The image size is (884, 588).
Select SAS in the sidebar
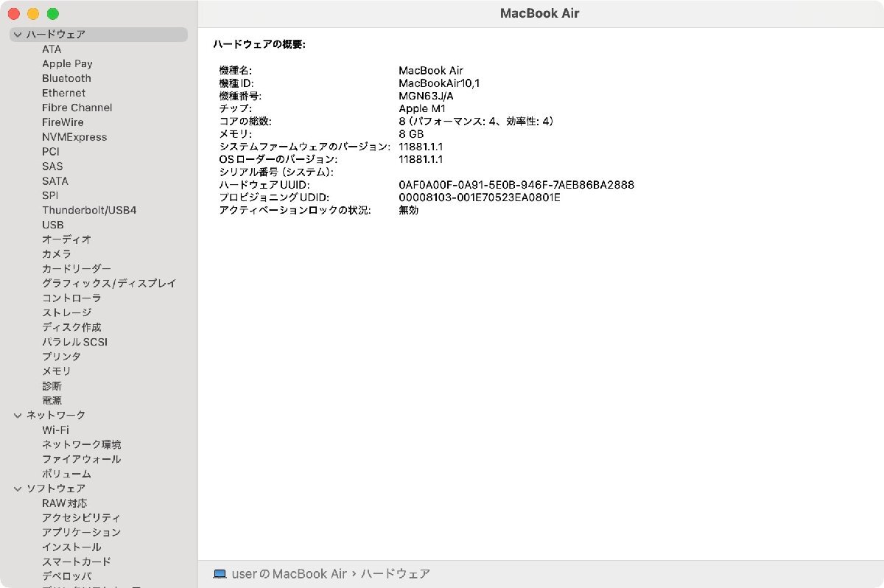point(52,167)
